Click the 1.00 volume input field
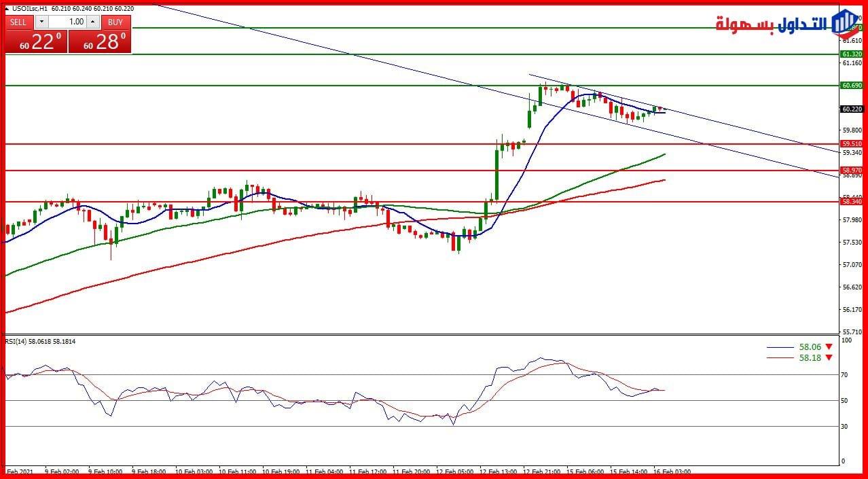The width and height of the screenshot is (868, 479). [67, 22]
